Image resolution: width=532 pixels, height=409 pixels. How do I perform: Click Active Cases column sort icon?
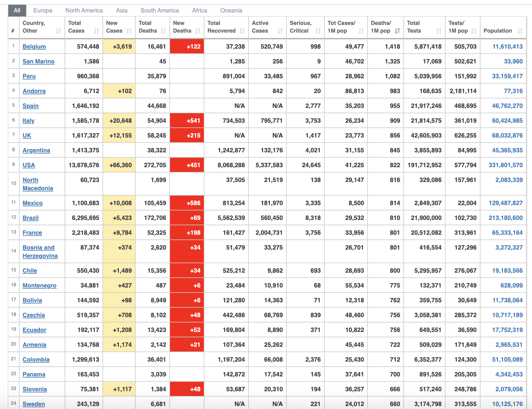pos(280,31)
